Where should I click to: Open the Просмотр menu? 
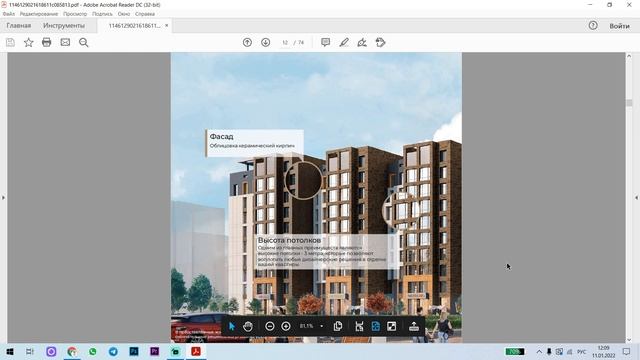tap(75, 14)
